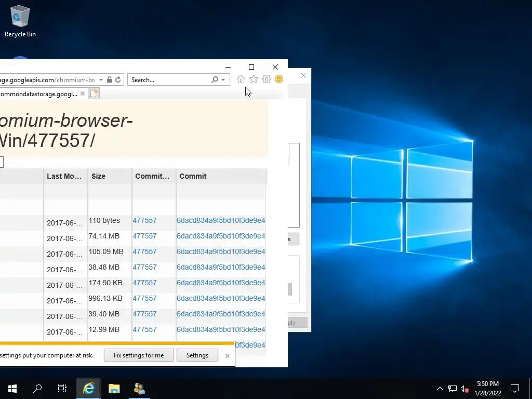Click the smiley feedback icon
This screenshot has width=532, height=399.
tap(279, 79)
